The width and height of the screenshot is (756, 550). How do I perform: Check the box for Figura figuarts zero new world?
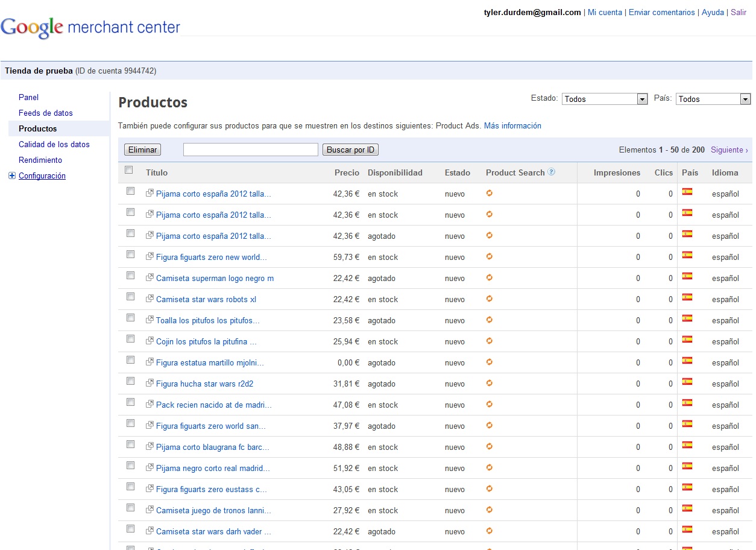tap(130, 254)
